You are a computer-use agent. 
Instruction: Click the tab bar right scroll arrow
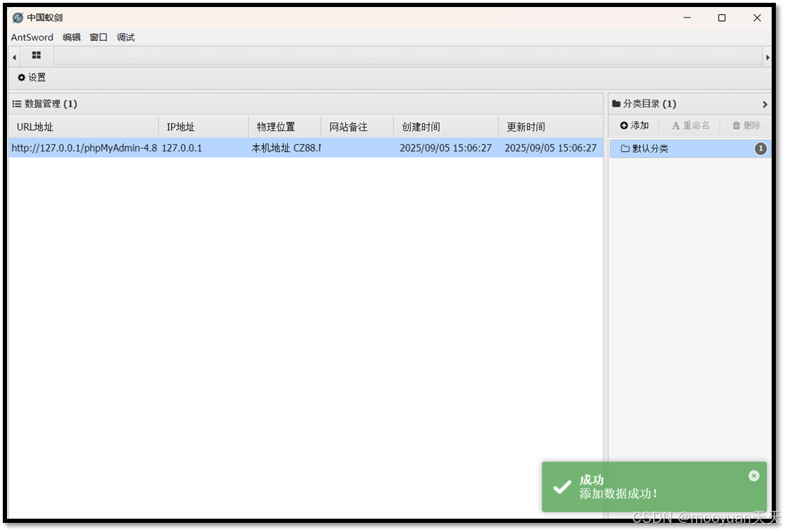coord(767,57)
